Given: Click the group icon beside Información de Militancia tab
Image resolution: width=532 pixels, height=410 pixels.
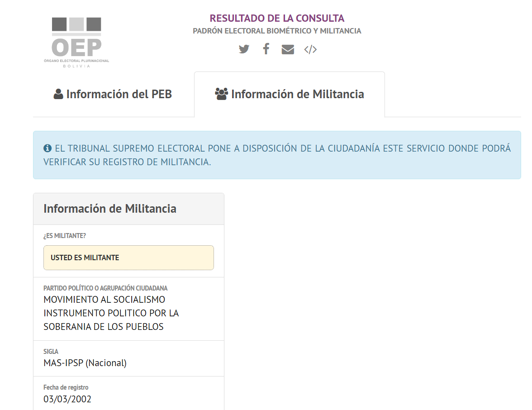Looking at the screenshot, I should [x=222, y=94].
